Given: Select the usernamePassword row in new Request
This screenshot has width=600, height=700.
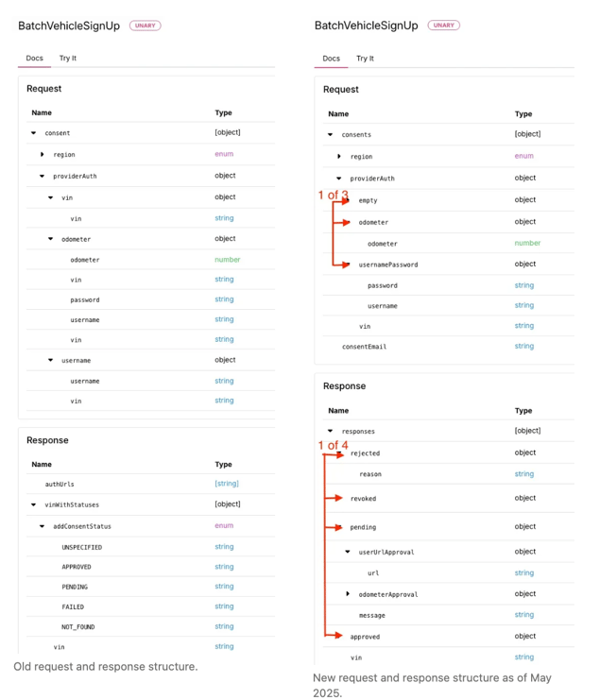Looking at the screenshot, I should point(448,265).
